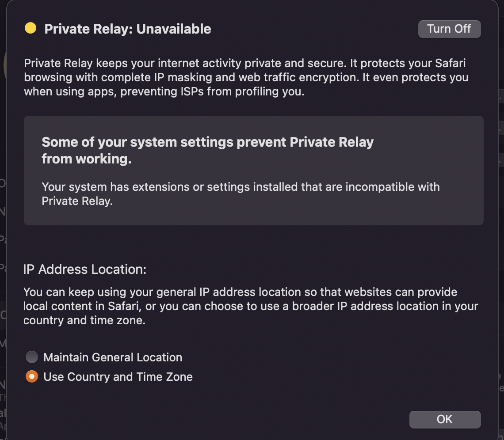Click the incompatible extensions message text
This screenshot has height=440, width=504.
pos(241,187)
